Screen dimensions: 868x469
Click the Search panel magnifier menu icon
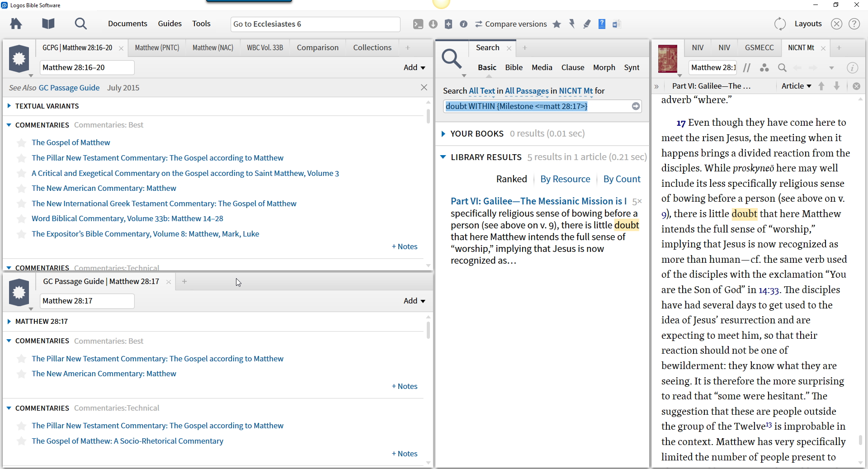click(452, 59)
